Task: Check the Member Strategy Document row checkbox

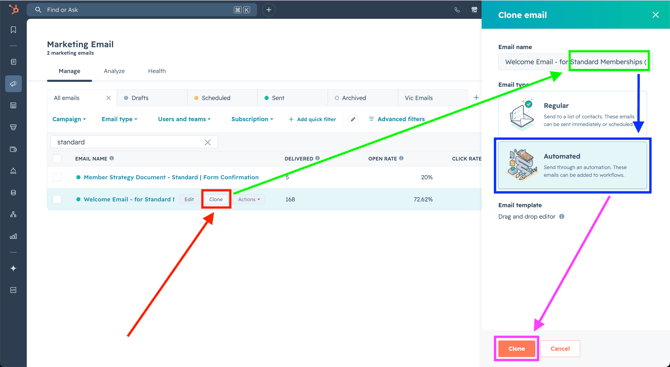Action: pyautogui.click(x=57, y=177)
